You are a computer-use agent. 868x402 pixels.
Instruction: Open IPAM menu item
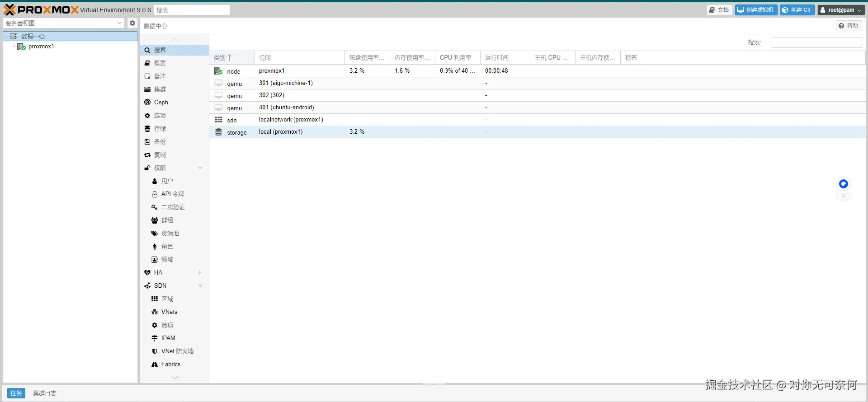coord(175,338)
